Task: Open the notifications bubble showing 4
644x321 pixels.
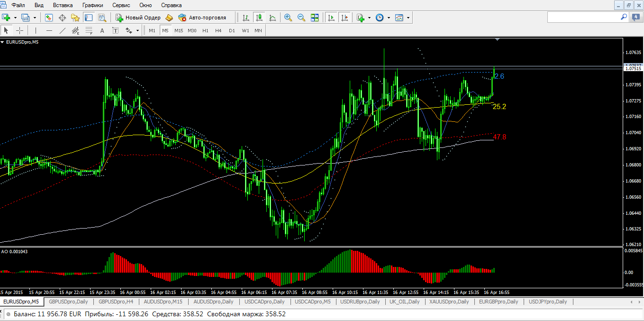Action: pyautogui.click(x=636, y=17)
